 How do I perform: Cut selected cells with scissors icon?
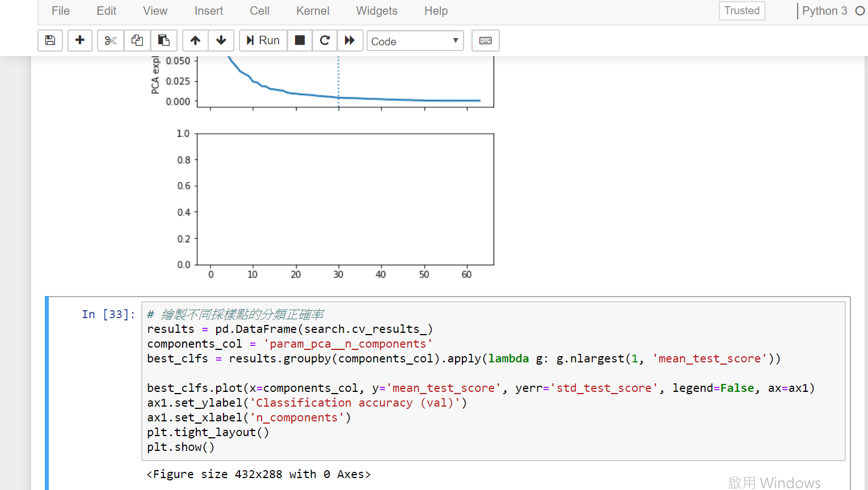[x=111, y=40]
